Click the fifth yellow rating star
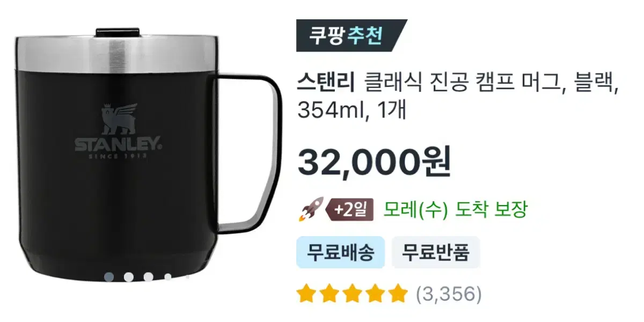This screenshot has height=322, width=644. (398, 294)
